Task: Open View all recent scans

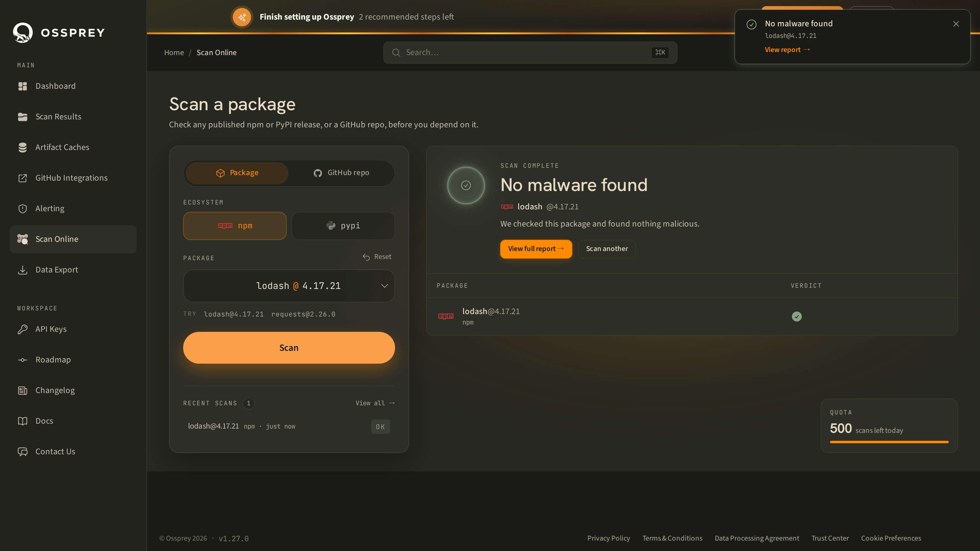Action: (x=375, y=403)
